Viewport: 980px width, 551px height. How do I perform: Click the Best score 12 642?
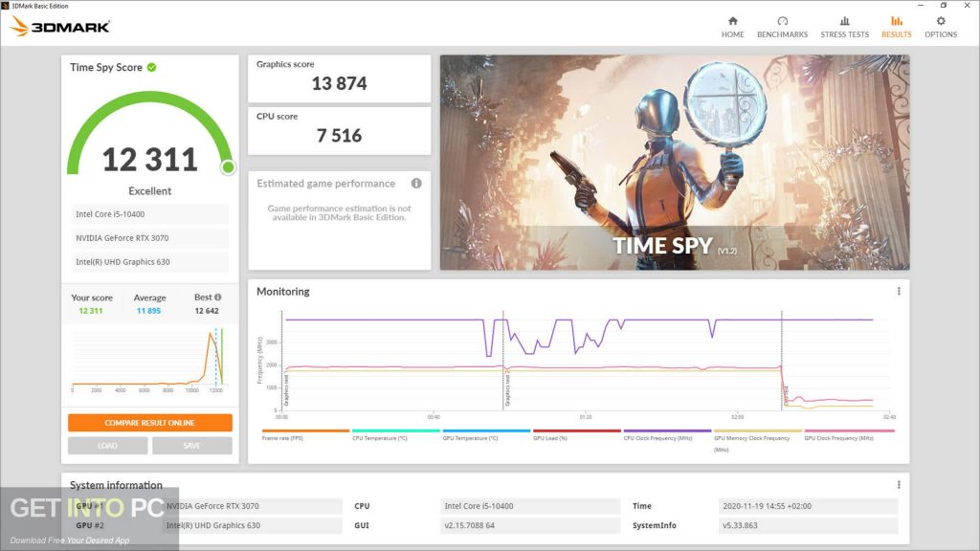pyautogui.click(x=207, y=311)
